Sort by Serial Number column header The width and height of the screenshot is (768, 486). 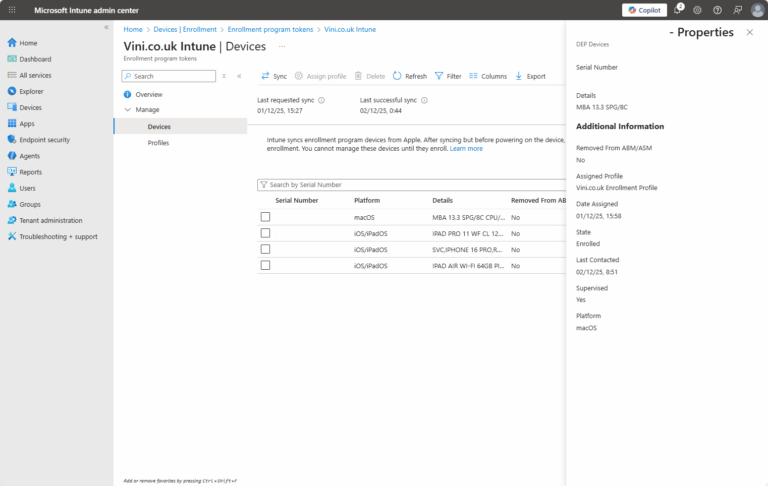coord(296,200)
